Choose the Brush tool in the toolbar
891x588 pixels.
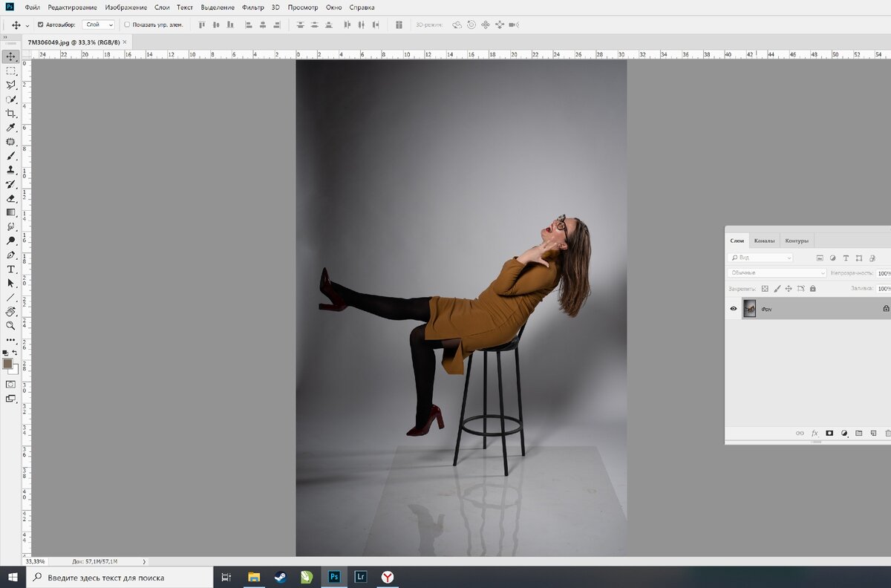click(x=11, y=156)
